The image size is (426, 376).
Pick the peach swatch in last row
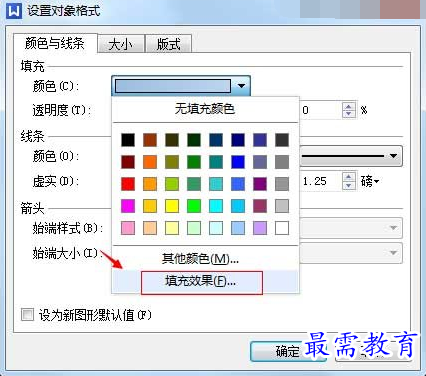click(150, 228)
